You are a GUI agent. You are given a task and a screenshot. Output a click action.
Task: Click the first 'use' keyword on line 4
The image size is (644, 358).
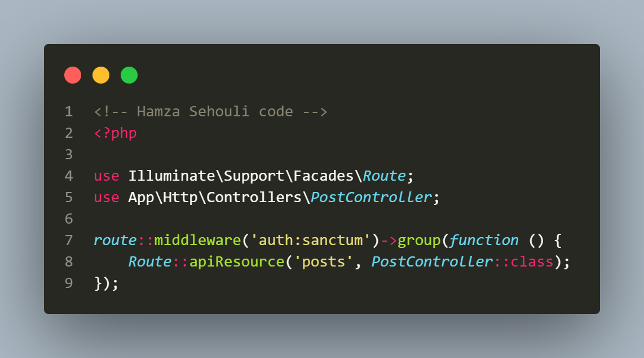click(x=107, y=176)
